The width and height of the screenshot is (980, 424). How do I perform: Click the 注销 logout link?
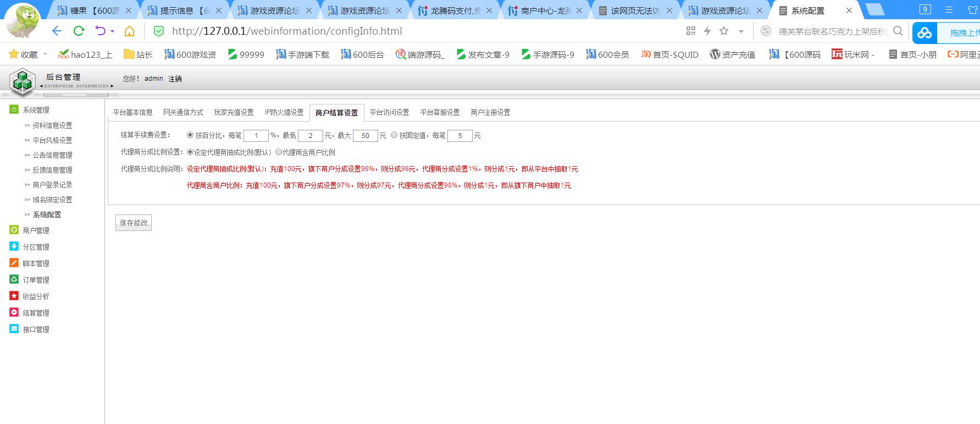pyautogui.click(x=175, y=79)
